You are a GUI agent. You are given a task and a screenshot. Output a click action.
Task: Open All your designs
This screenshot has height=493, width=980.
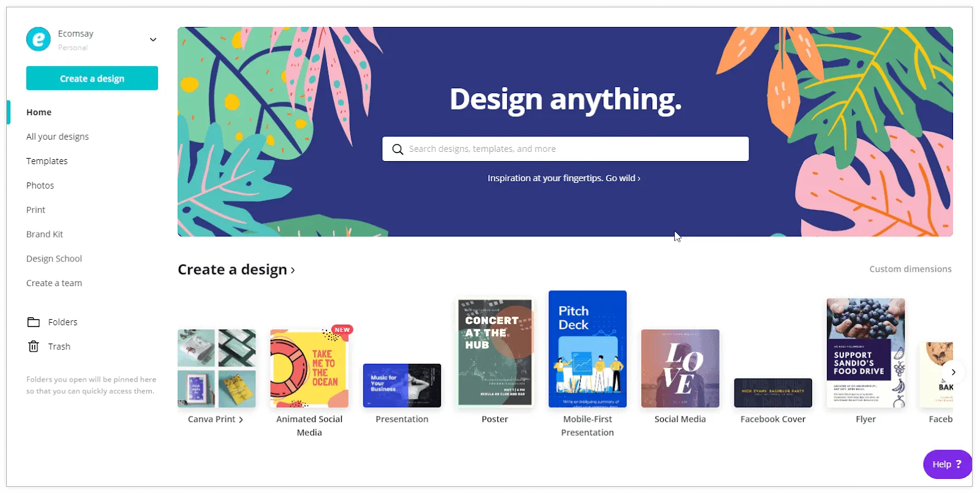coord(58,137)
